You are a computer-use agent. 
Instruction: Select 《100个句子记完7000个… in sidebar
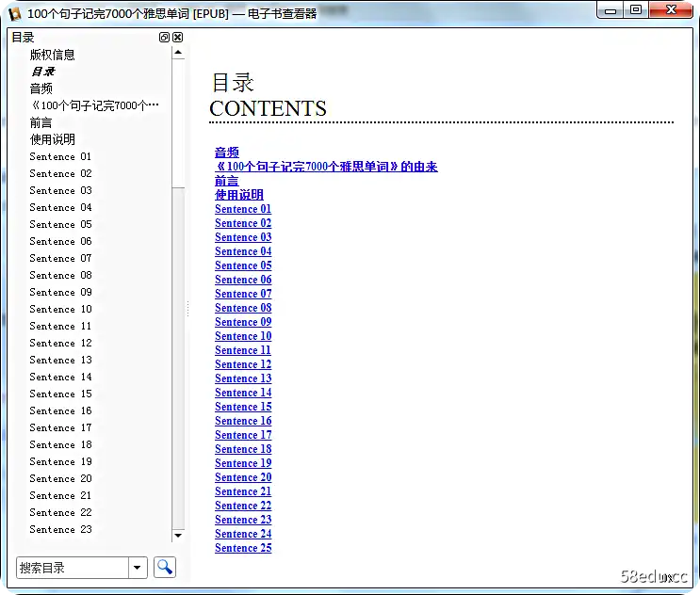coord(94,105)
